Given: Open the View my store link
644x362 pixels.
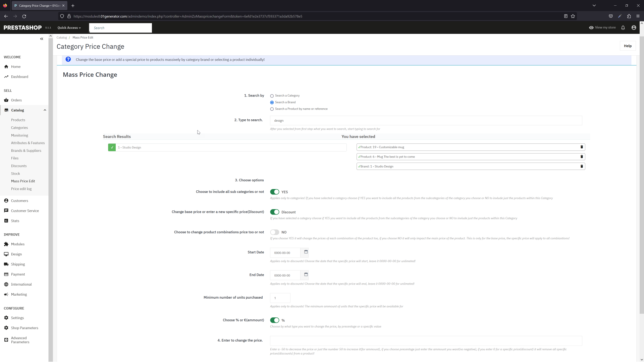Looking at the screenshot, I should (x=602, y=27).
